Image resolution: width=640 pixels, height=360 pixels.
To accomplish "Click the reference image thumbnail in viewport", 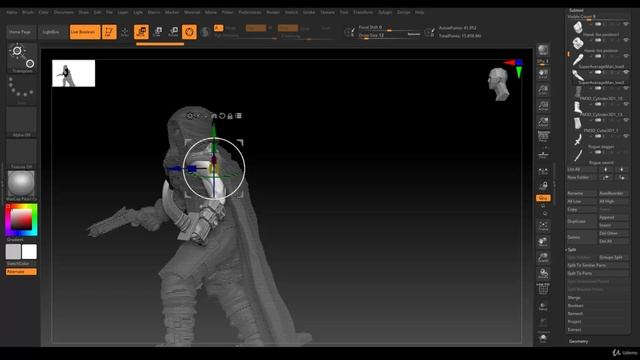I will [73, 73].
